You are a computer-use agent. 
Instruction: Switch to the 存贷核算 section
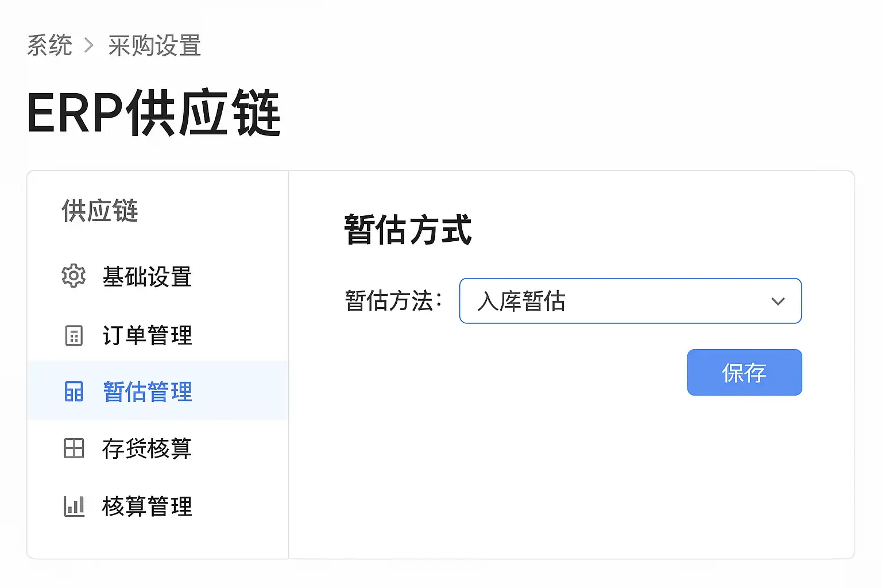(147, 448)
